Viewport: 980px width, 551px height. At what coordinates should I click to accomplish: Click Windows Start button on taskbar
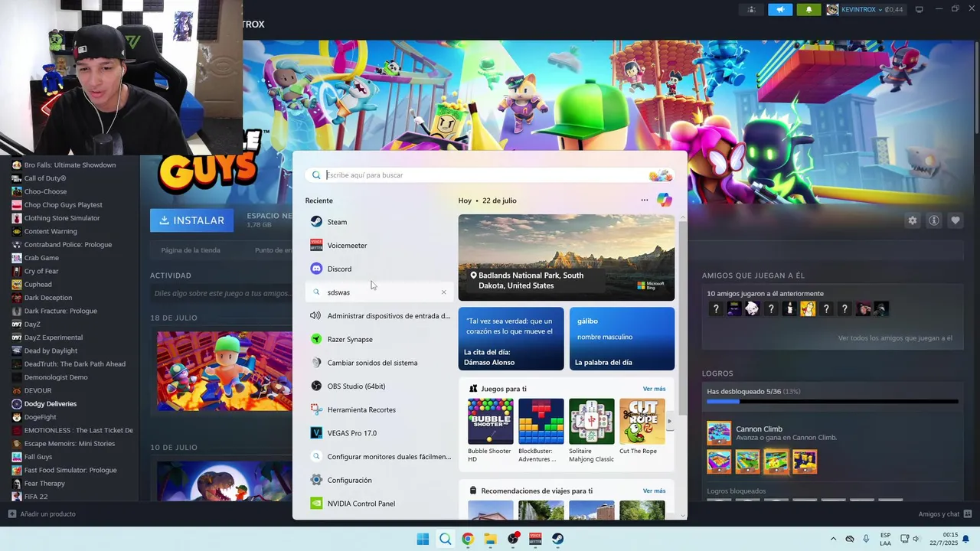pos(423,539)
